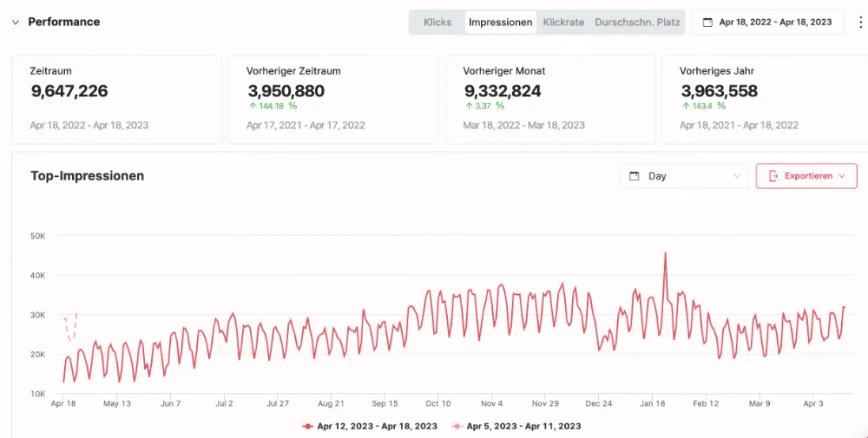
Task: Click the calendar icon in date range picker
Action: 707,23
